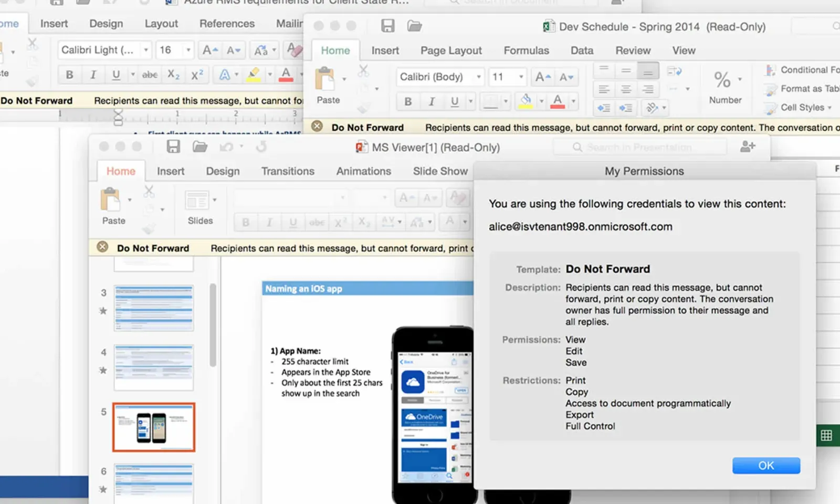
Task: Open the Formulas tab in Excel
Action: tap(526, 50)
